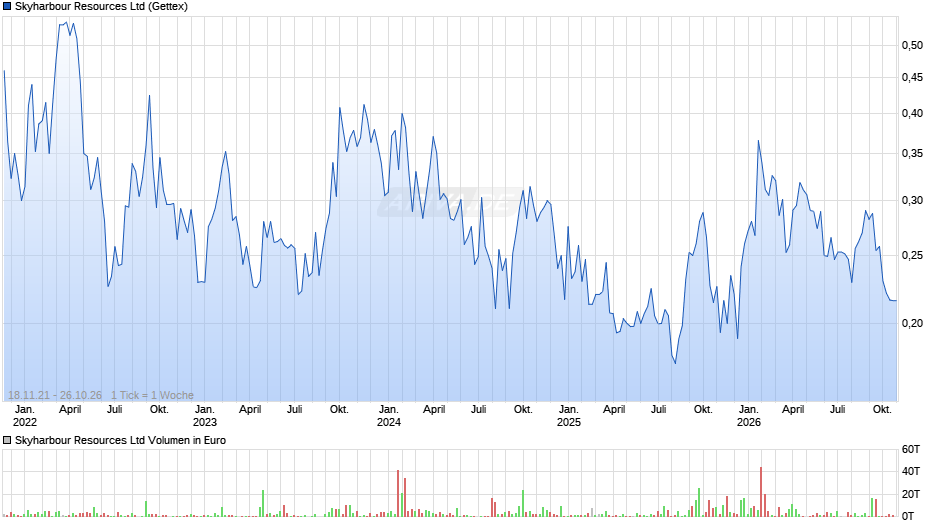Screen dimensions: 940x526
Task: Click the grey legend square beside Volumen in Euro
Action: click(7, 440)
